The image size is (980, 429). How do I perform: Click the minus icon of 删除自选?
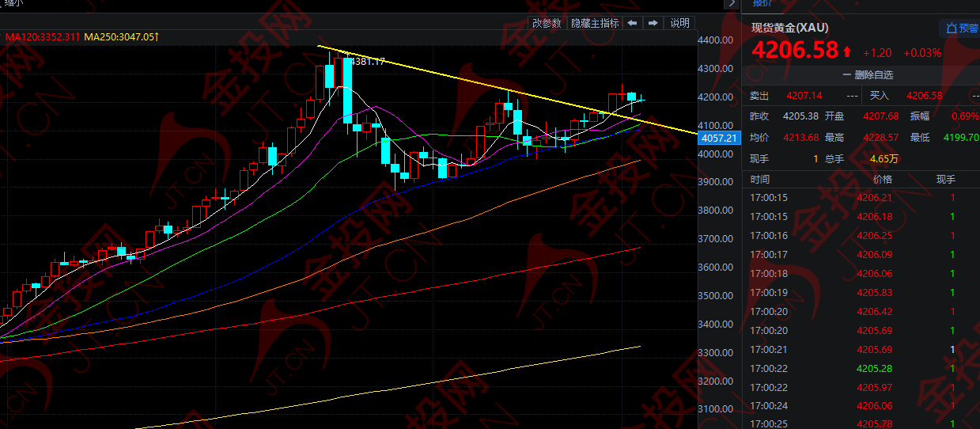point(847,75)
